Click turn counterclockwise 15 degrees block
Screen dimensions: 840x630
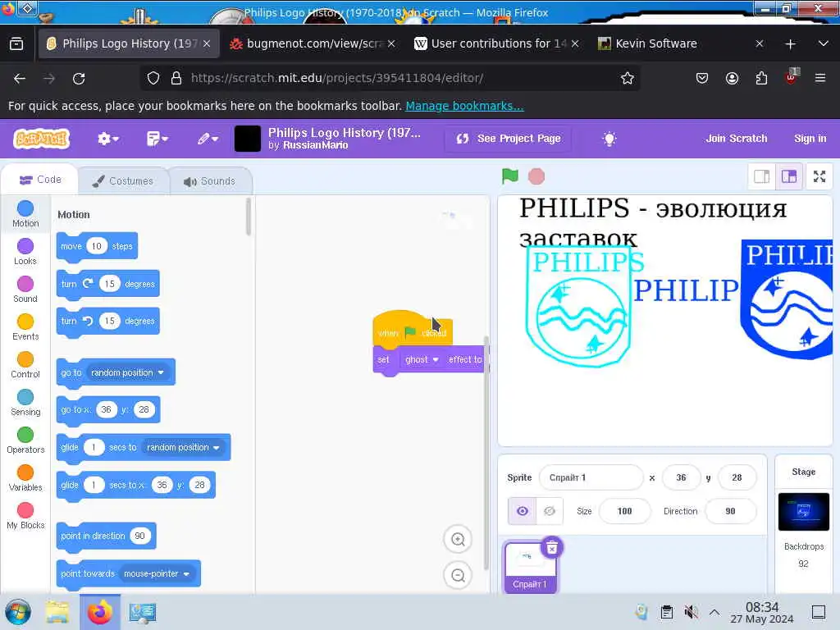point(107,321)
